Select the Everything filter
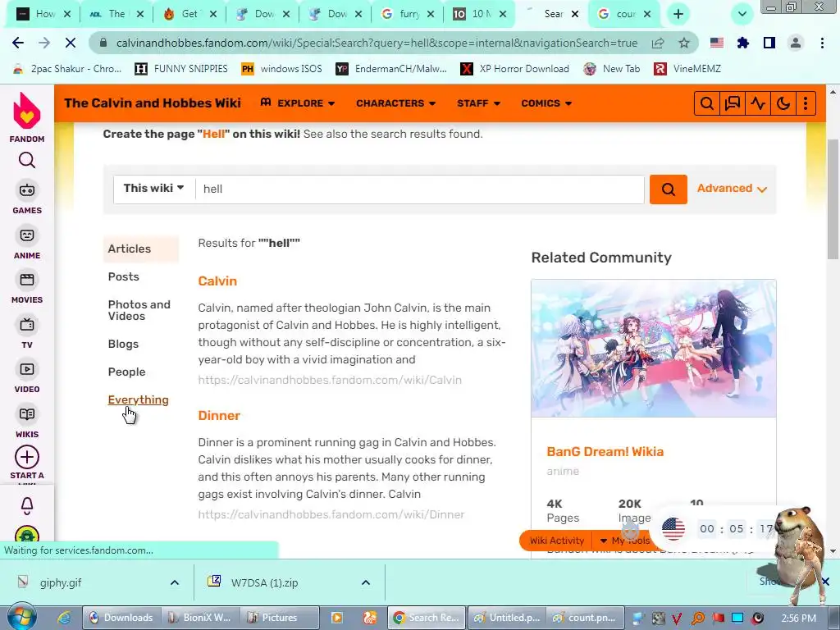 click(x=138, y=399)
